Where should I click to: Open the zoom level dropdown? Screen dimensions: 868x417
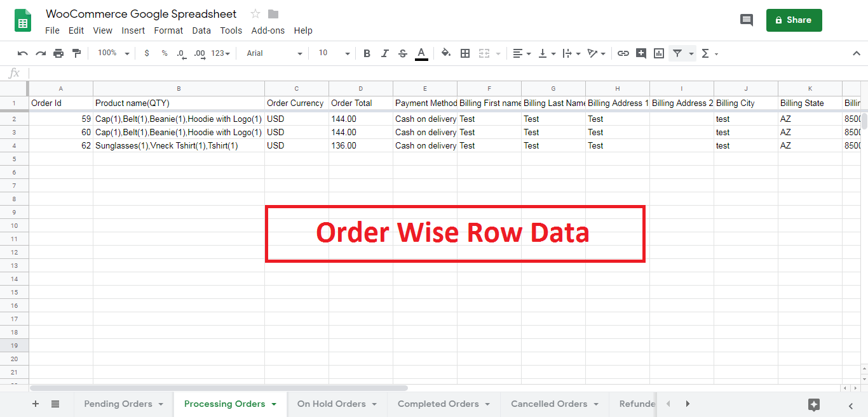pyautogui.click(x=114, y=53)
